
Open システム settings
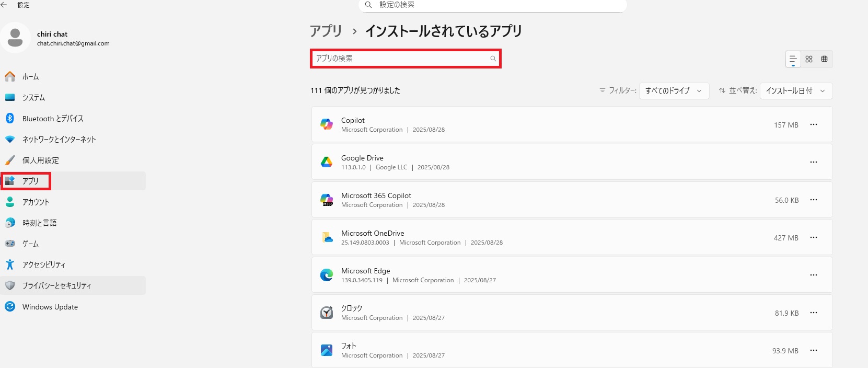[x=73, y=97]
